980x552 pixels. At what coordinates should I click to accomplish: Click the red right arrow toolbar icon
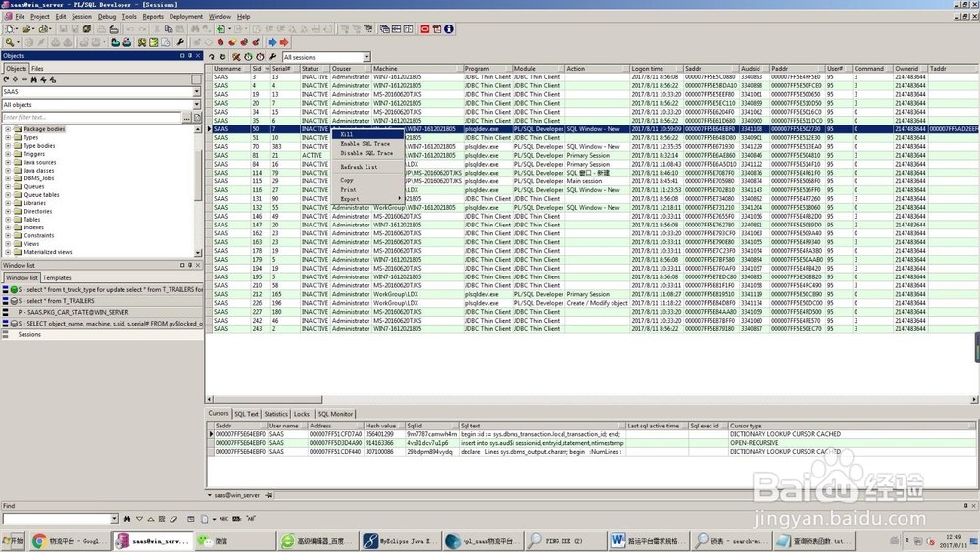(x=284, y=42)
